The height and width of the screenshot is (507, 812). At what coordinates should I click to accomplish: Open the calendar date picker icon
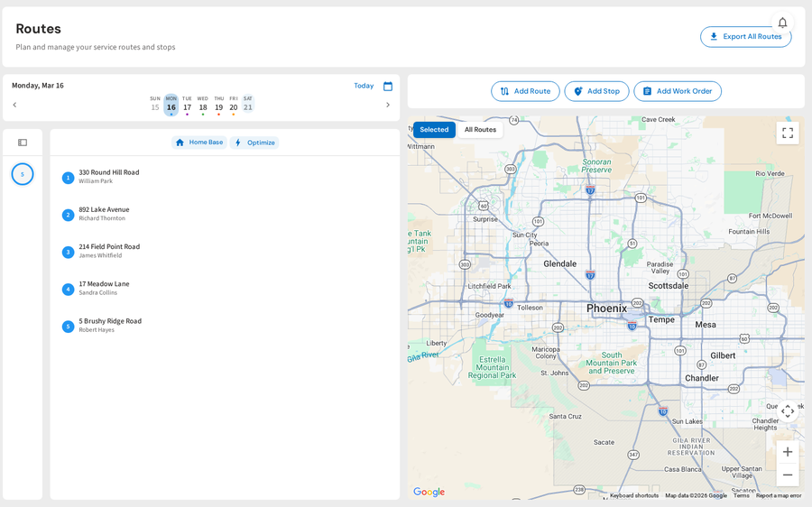coord(388,86)
